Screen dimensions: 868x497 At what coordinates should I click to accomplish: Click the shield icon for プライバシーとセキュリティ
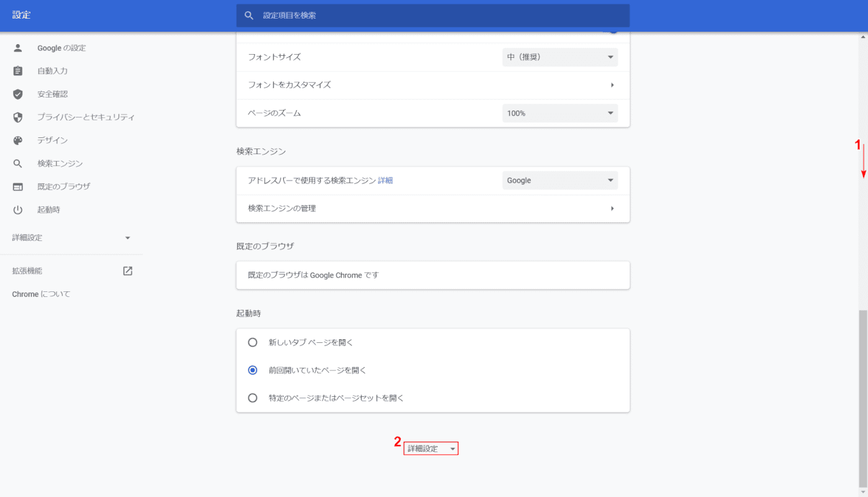click(18, 117)
